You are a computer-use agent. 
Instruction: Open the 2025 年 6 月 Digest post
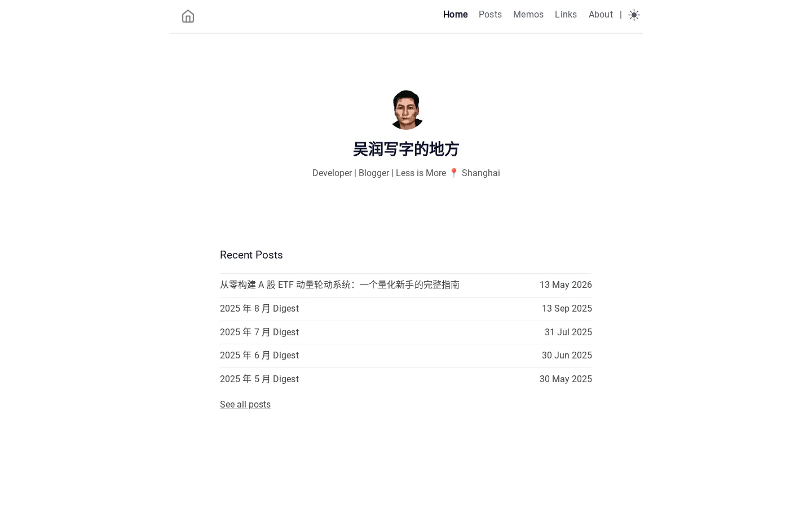(259, 356)
